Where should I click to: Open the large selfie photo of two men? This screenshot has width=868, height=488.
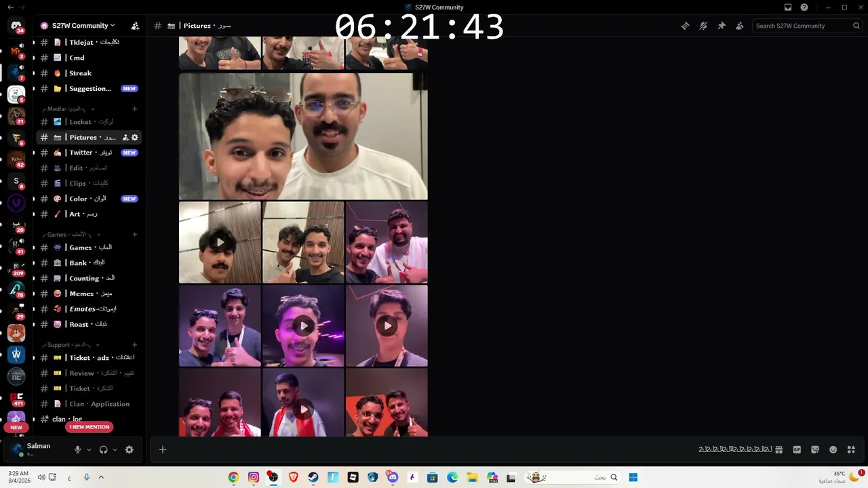click(303, 136)
